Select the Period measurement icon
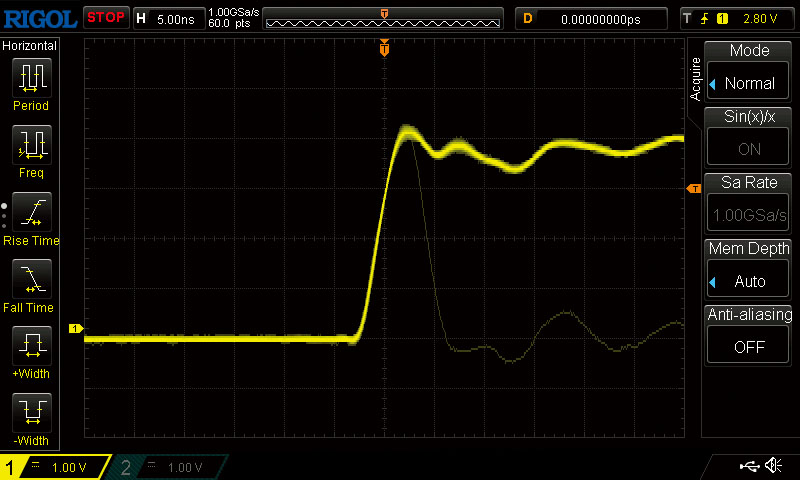This screenshot has width=800, height=480. pos(30,78)
